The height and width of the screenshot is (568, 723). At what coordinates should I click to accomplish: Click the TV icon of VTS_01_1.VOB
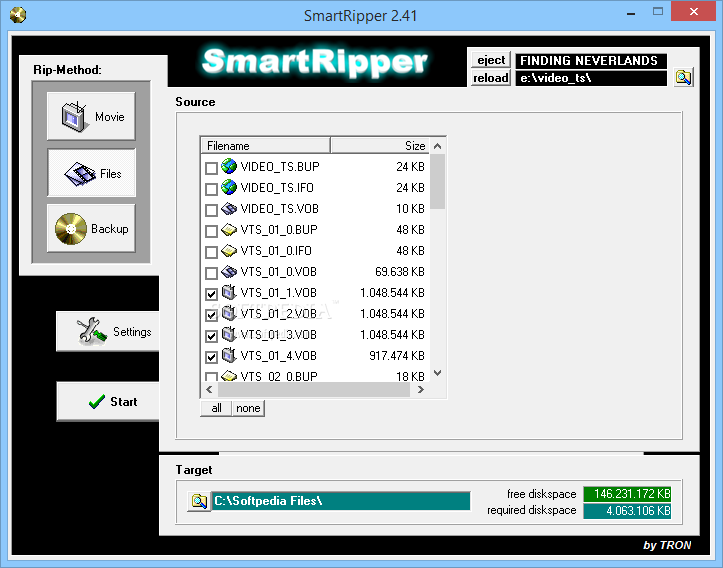[229, 292]
